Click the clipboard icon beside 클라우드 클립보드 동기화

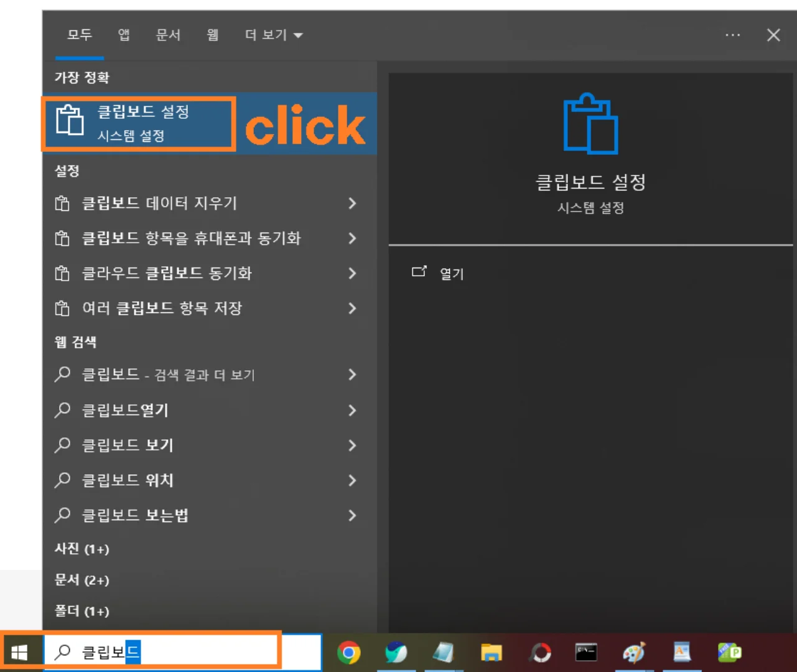pos(63,273)
